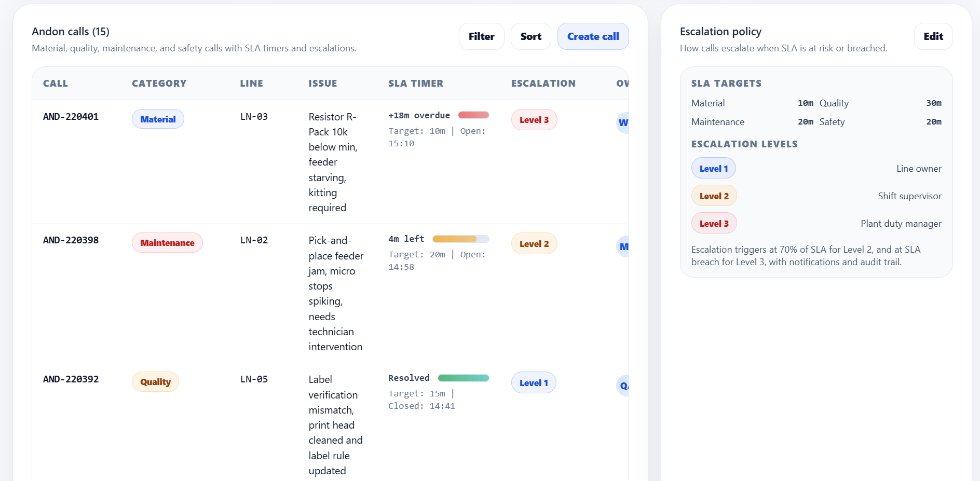Click Level 1 escalation badge on AND-220392
The image size is (980, 481).
point(533,382)
